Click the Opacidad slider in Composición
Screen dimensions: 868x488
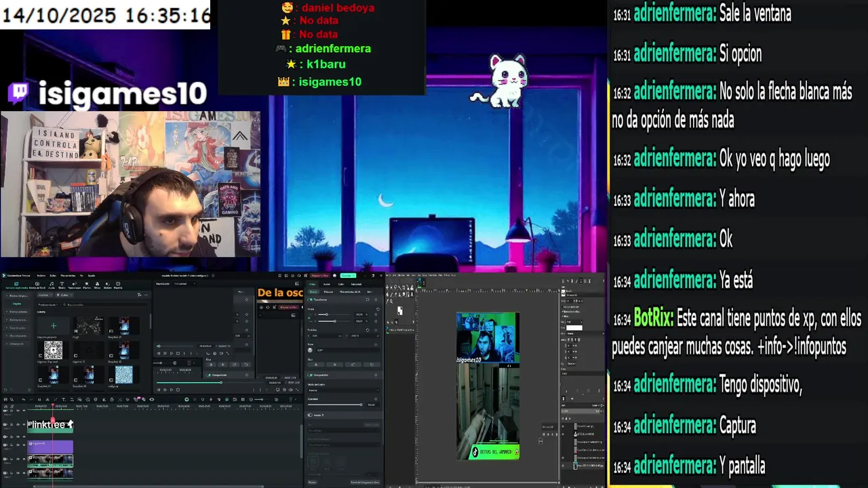point(335,405)
